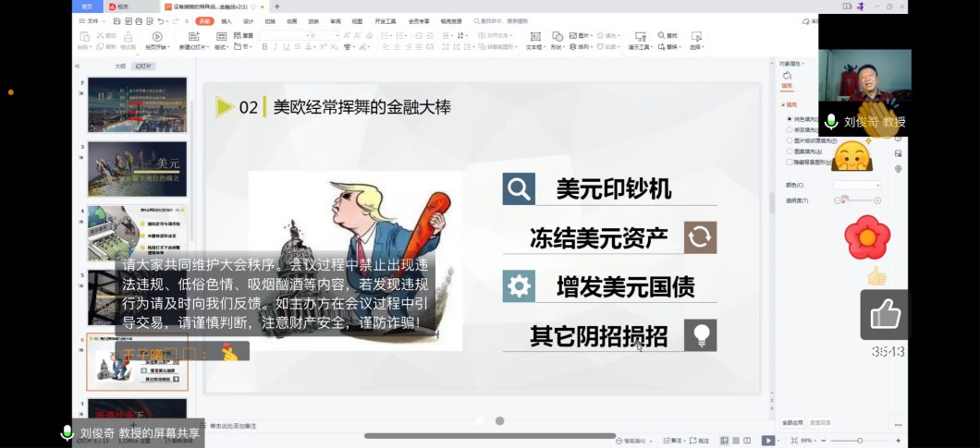Viewport: 980px width, 448px height.
Task: Click the 重置背景 reset background button
Action: point(819,423)
